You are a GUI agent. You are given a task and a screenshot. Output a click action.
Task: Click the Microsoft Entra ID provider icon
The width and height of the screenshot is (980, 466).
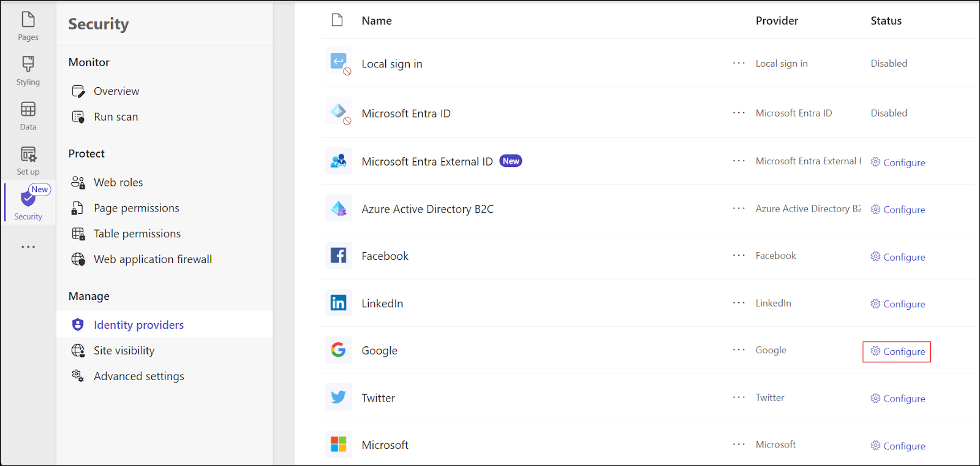tap(339, 112)
